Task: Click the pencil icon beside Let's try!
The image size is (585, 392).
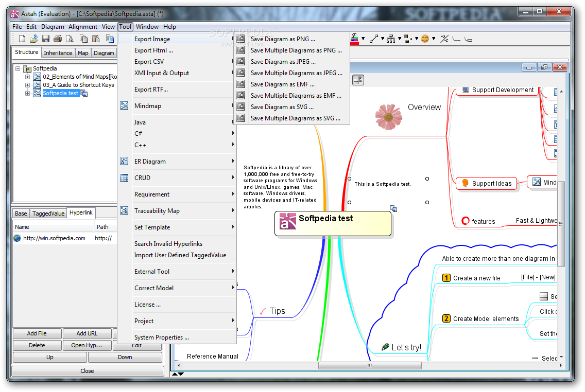Action: pos(385,347)
